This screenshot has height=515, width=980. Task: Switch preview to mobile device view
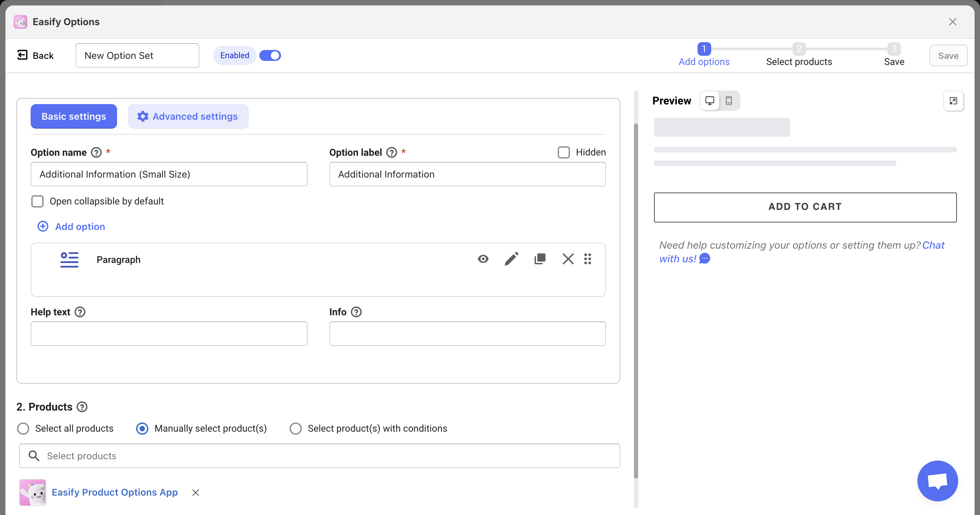pyautogui.click(x=729, y=101)
